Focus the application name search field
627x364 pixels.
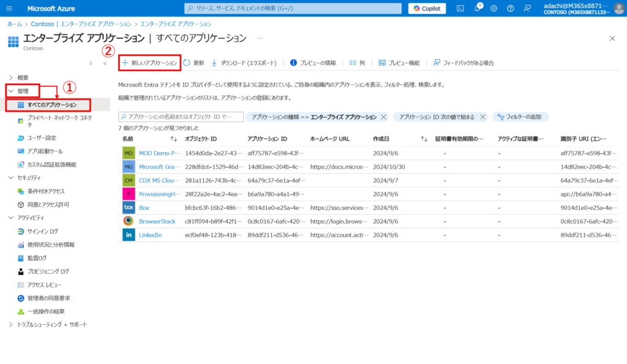[181, 117]
